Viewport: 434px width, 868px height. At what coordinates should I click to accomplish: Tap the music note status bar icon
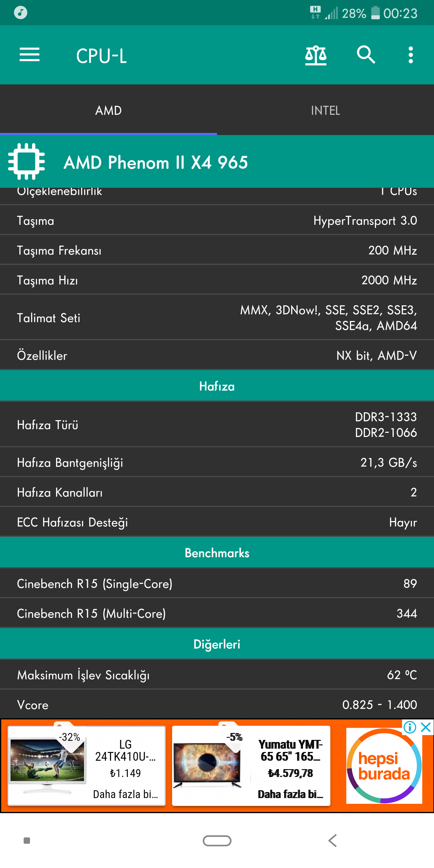click(20, 13)
